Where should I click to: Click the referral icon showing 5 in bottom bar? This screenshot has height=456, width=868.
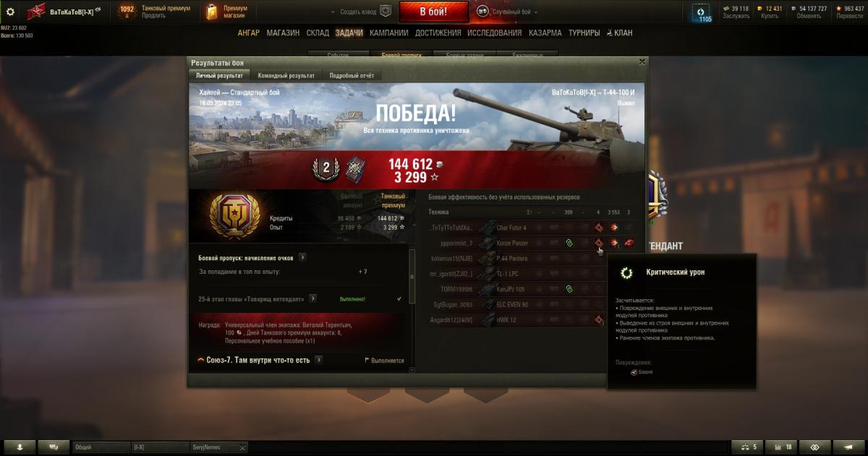click(747, 447)
